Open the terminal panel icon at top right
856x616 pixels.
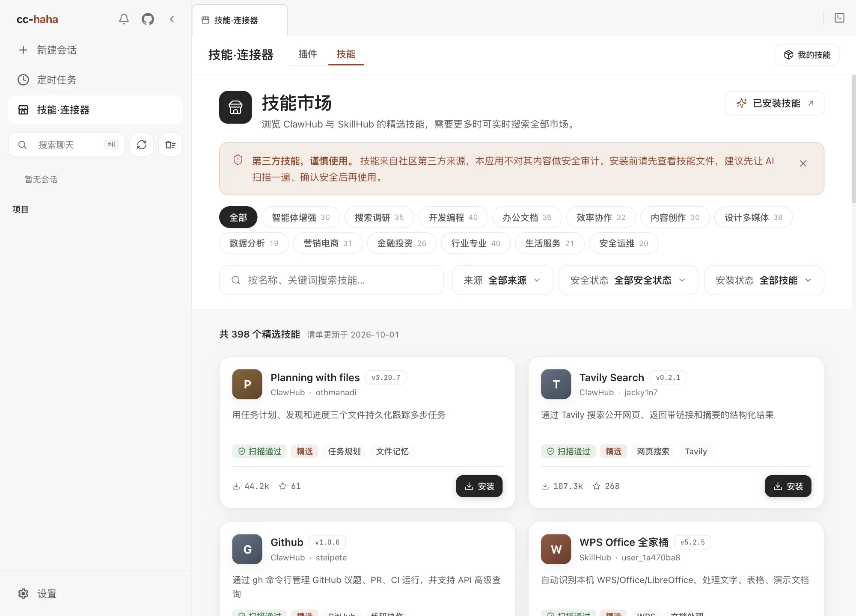839,18
